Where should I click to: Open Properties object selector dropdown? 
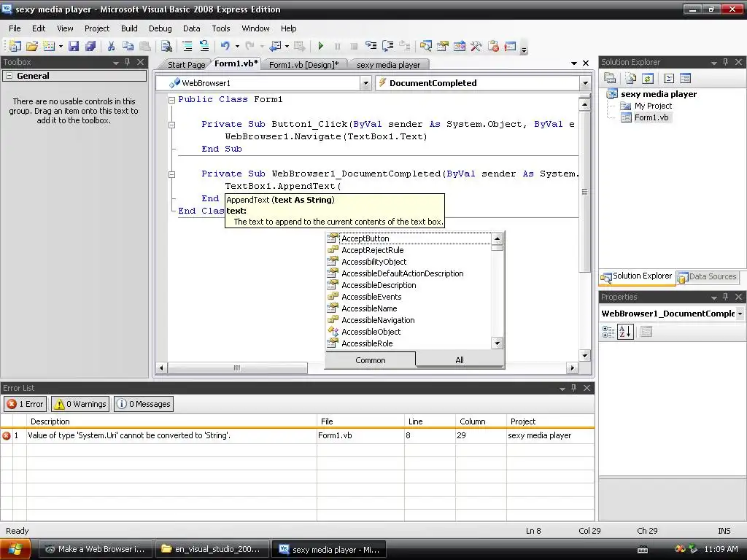coord(740,314)
